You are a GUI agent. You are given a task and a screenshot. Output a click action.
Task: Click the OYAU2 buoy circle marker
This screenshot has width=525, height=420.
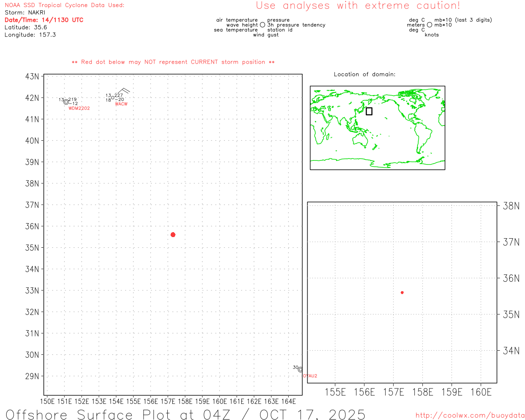[x=300, y=370]
